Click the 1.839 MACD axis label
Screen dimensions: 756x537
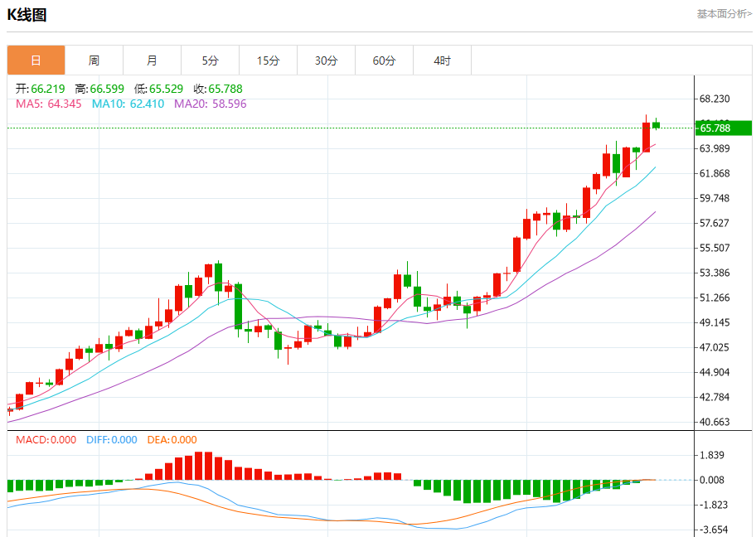(712, 455)
